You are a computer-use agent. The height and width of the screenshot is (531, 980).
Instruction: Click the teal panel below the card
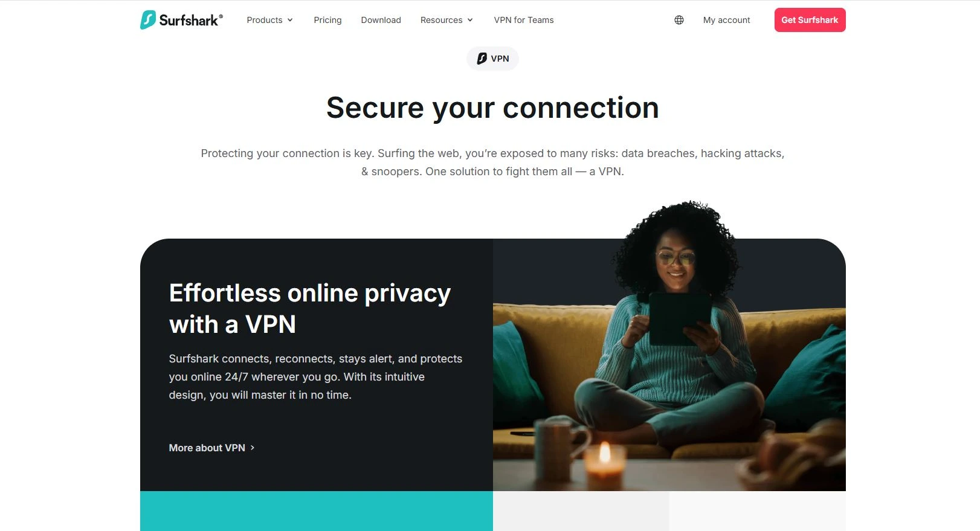coord(317,511)
